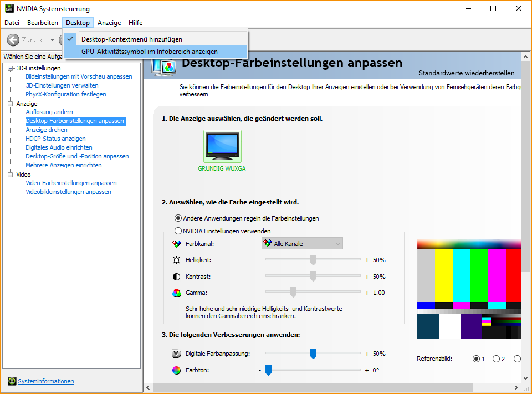Screen dimensions: 532x394
Task: Click the plus sign beside Gamma slider
Action: (367, 293)
